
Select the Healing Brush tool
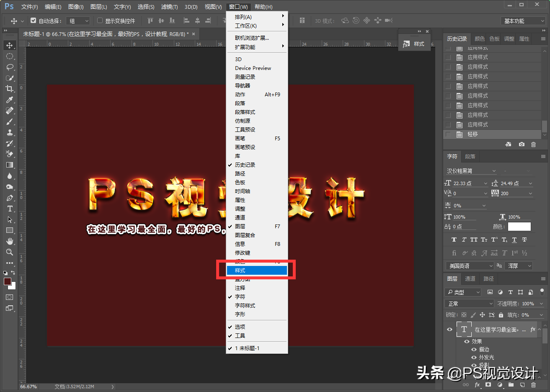[10, 111]
